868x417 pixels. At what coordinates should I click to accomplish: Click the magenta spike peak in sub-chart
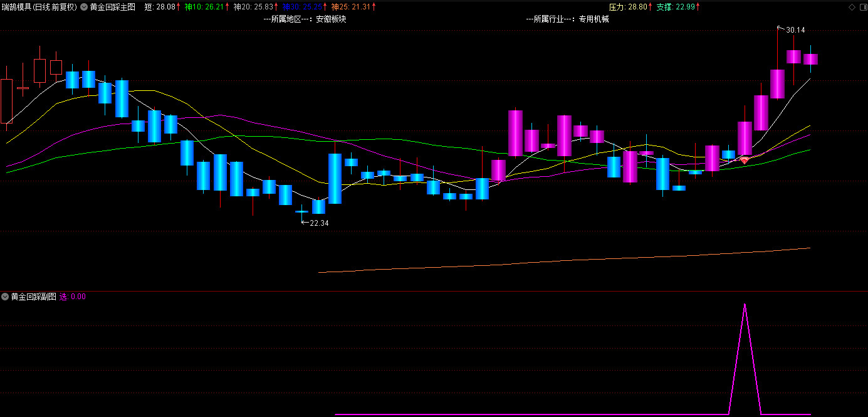745,305
